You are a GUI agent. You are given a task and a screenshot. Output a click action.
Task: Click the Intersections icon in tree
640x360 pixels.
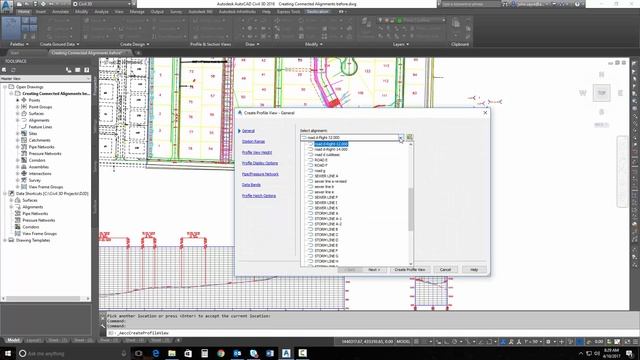point(24,173)
